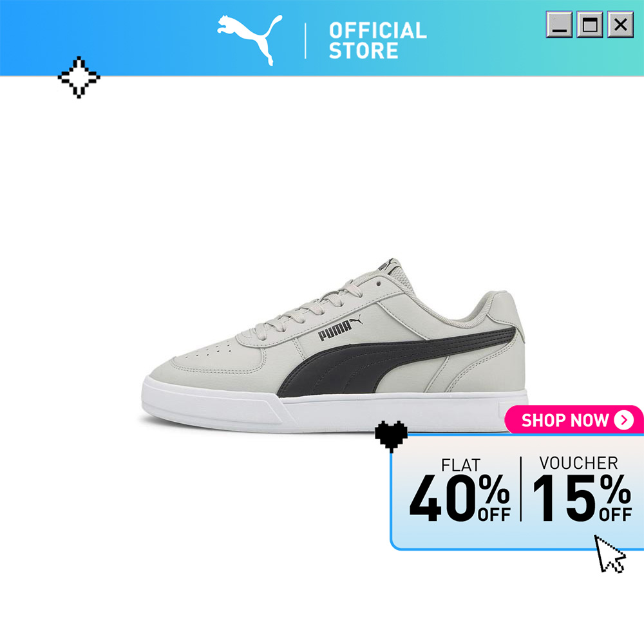
Task: Click the black pixel heart icon
Action: (x=391, y=436)
